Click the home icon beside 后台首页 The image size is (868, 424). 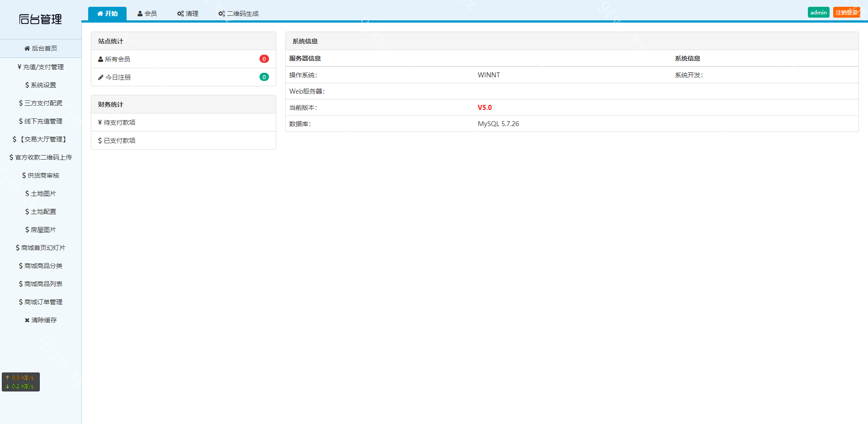27,48
